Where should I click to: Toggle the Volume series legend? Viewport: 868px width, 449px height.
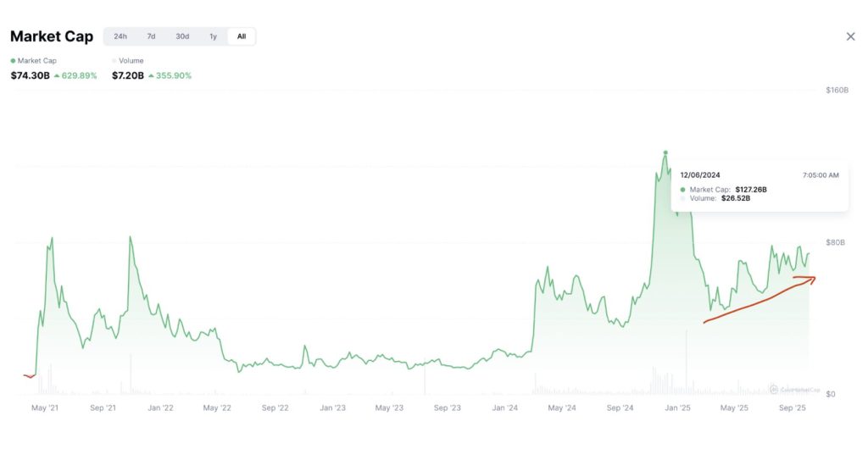[131, 61]
